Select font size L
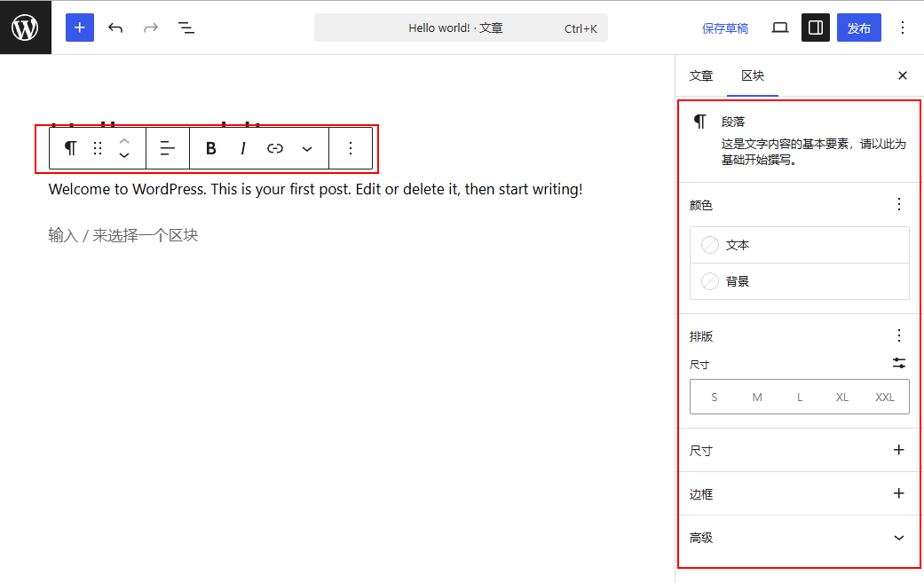Image resolution: width=924 pixels, height=583 pixels. tap(800, 397)
